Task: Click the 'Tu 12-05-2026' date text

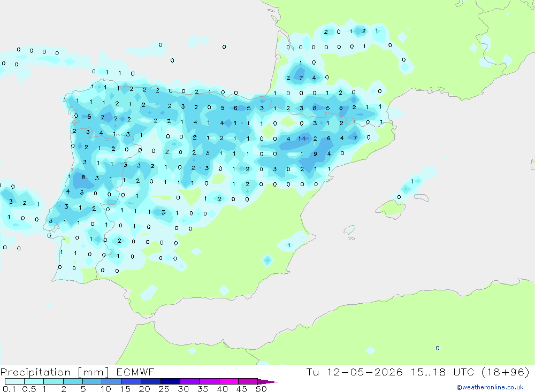Action: [x=354, y=372]
